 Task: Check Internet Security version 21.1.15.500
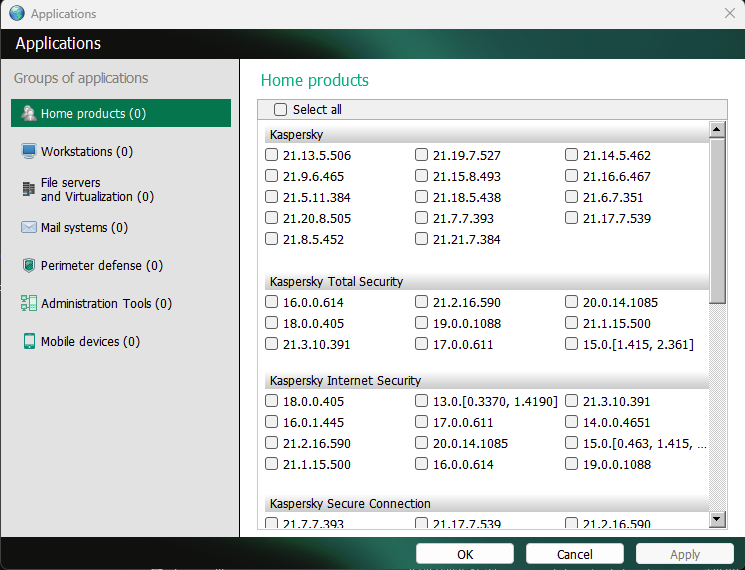click(x=271, y=463)
